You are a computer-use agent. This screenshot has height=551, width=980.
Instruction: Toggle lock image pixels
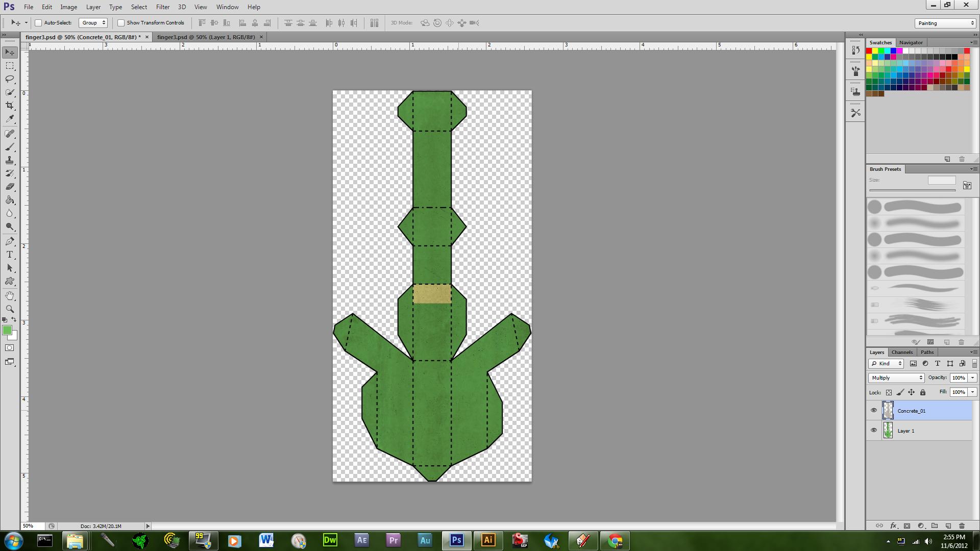tap(900, 392)
